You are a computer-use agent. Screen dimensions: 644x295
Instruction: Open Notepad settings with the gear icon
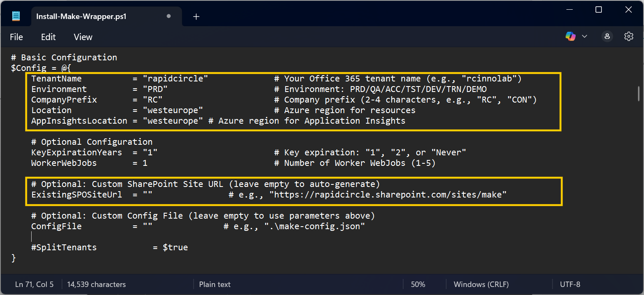629,36
